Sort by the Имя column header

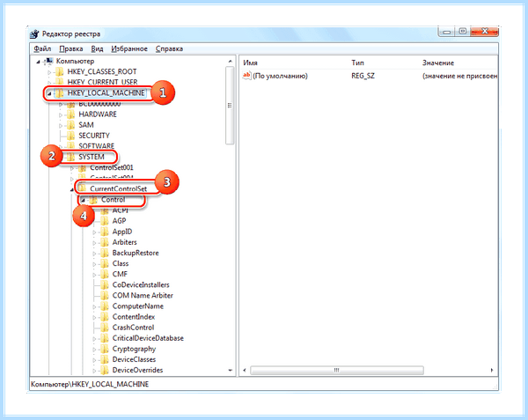(250, 63)
